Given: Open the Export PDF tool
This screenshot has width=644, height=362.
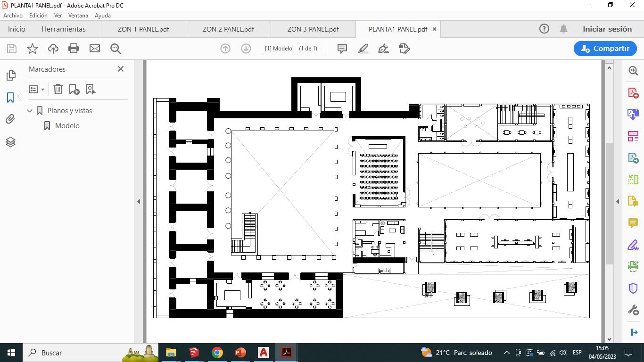Looking at the screenshot, I should click(x=633, y=158).
